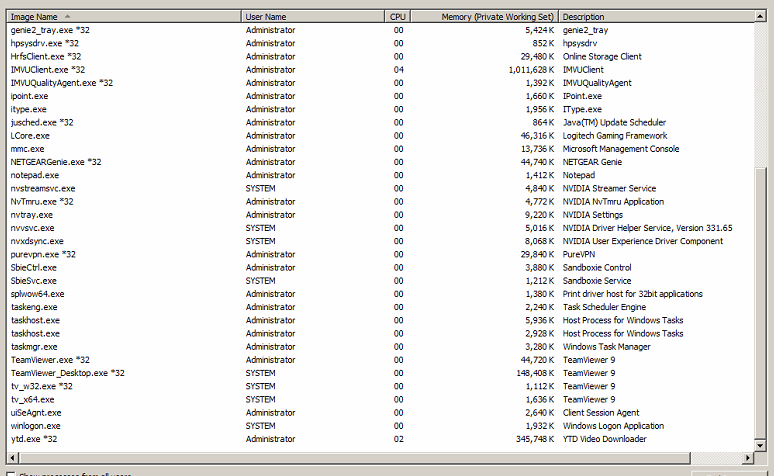
Task: Click Client Session Agent description
Action: point(601,413)
